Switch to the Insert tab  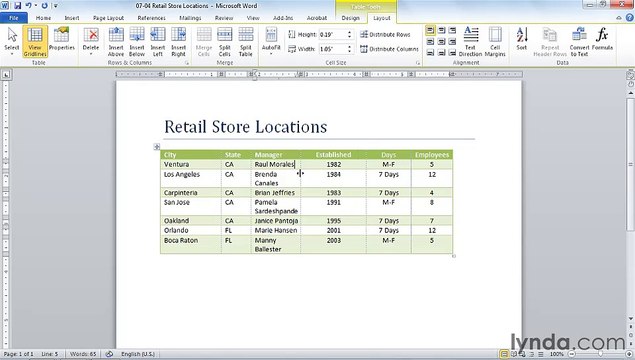(x=72, y=18)
